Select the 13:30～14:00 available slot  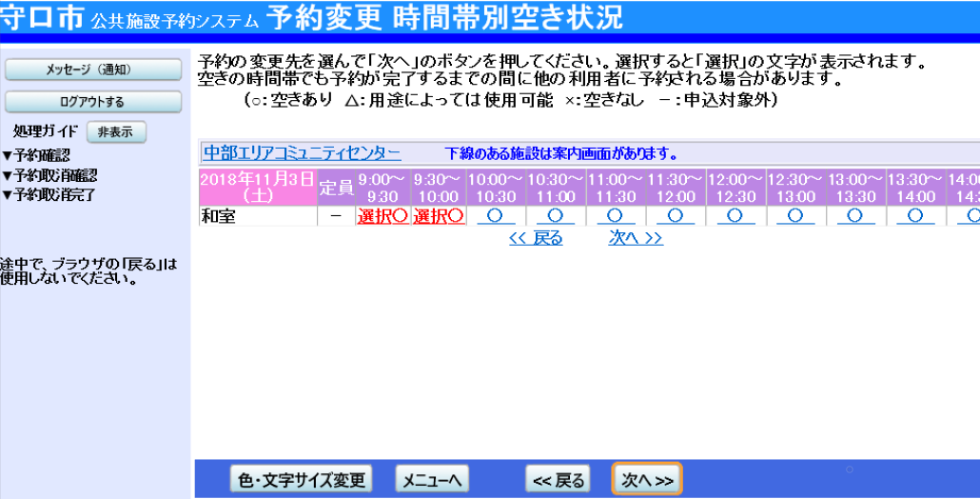click(x=915, y=216)
